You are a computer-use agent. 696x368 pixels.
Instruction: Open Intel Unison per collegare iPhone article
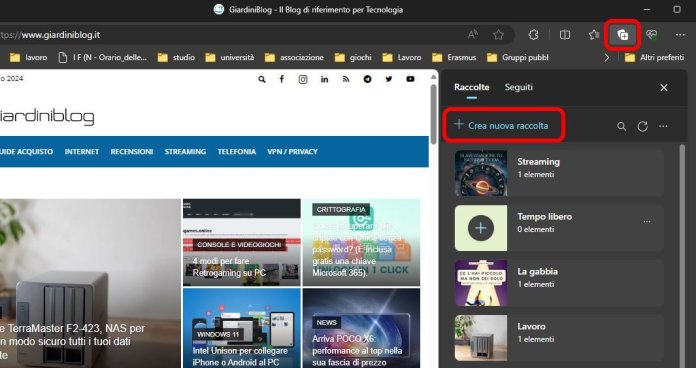(x=240, y=356)
